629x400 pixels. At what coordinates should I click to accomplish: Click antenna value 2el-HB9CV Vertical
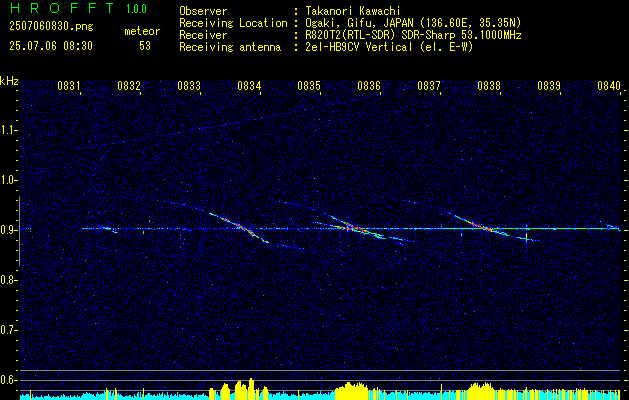click(359, 47)
